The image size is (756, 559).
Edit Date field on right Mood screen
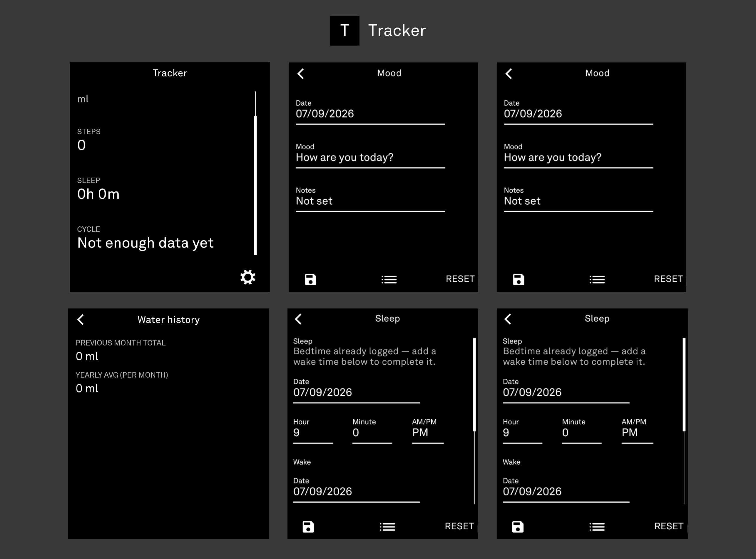578,112
